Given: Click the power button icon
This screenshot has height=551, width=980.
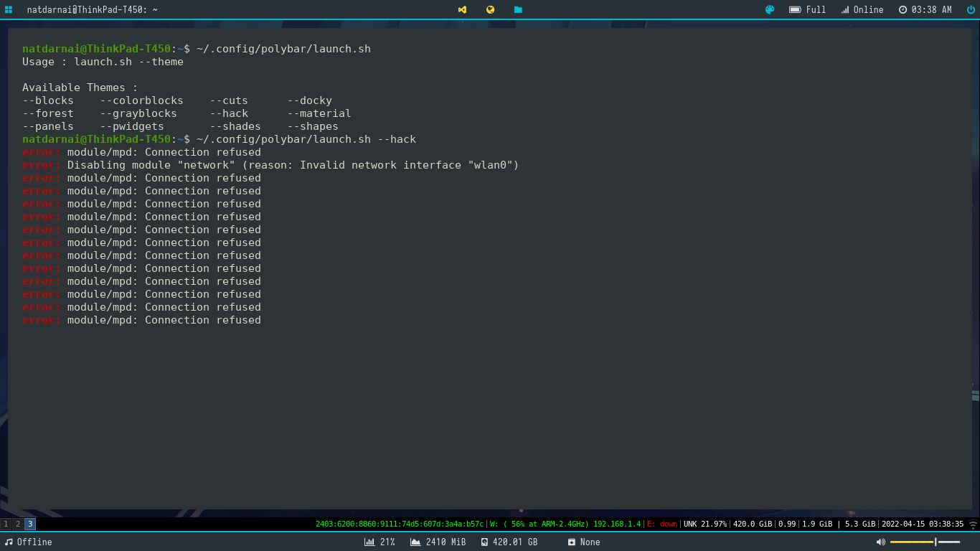Looking at the screenshot, I should (x=972, y=9).
